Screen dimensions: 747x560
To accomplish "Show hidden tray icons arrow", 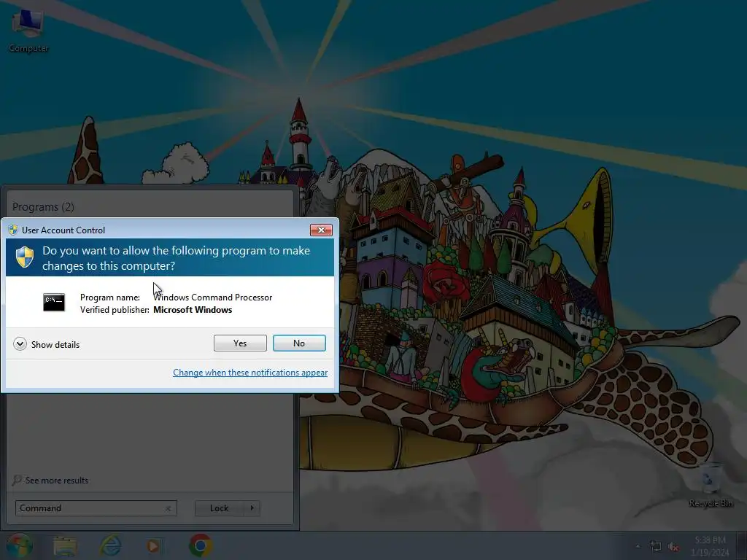I will point(638,547).
